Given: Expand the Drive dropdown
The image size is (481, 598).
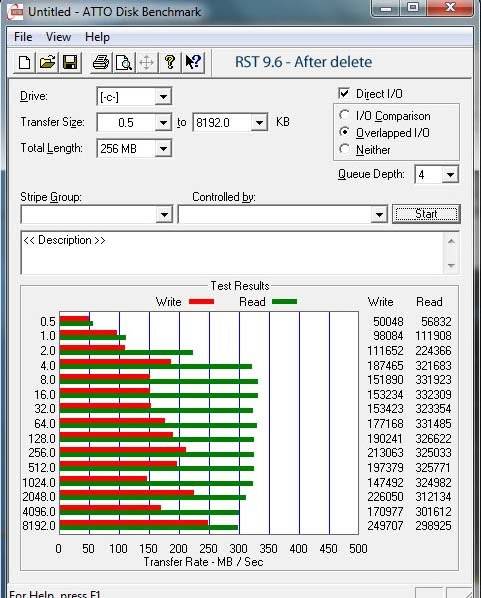Looking at the screenshot, I should tap(163, 97).
